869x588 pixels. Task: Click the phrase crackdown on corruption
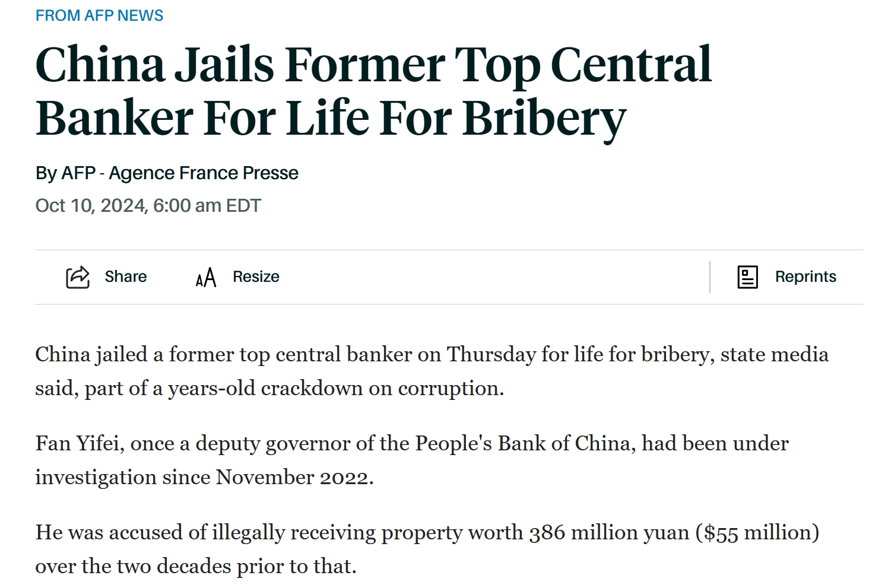pyautogui.click(x=382, y=388)
